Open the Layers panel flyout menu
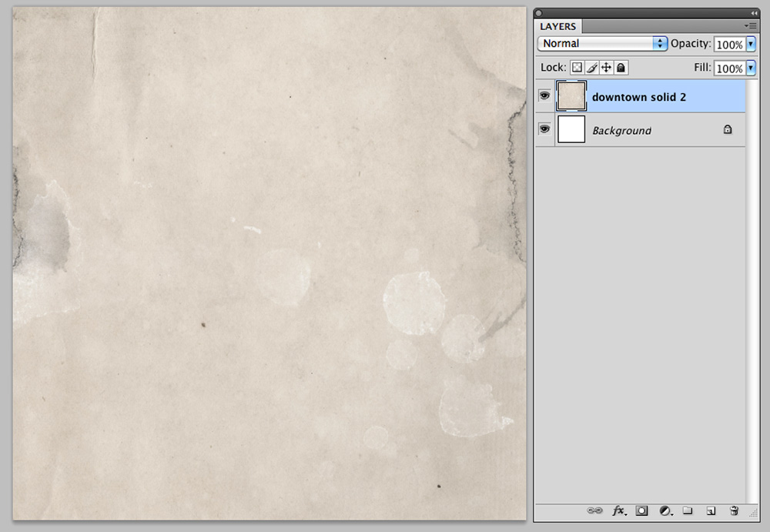The image size is (770, 532). coord(750,26)
